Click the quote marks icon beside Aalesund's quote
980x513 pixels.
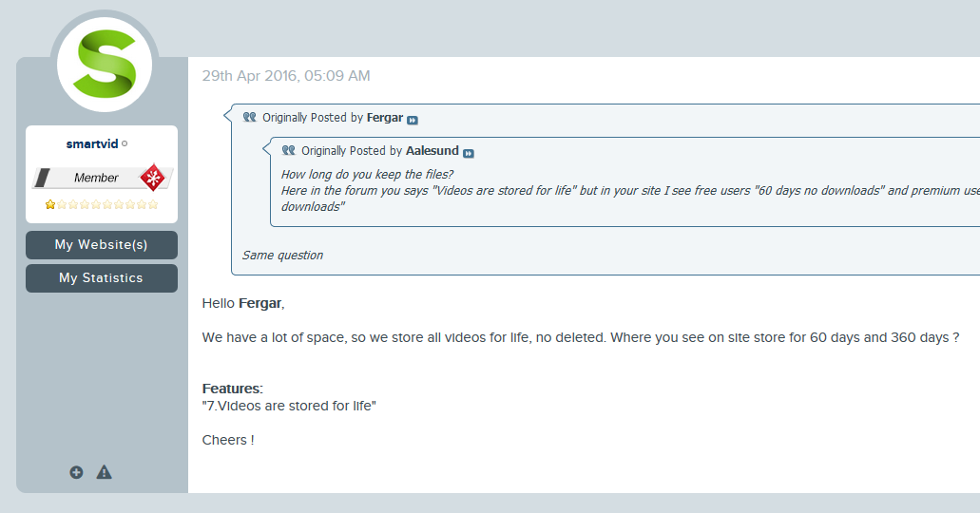tap(288, 150)
